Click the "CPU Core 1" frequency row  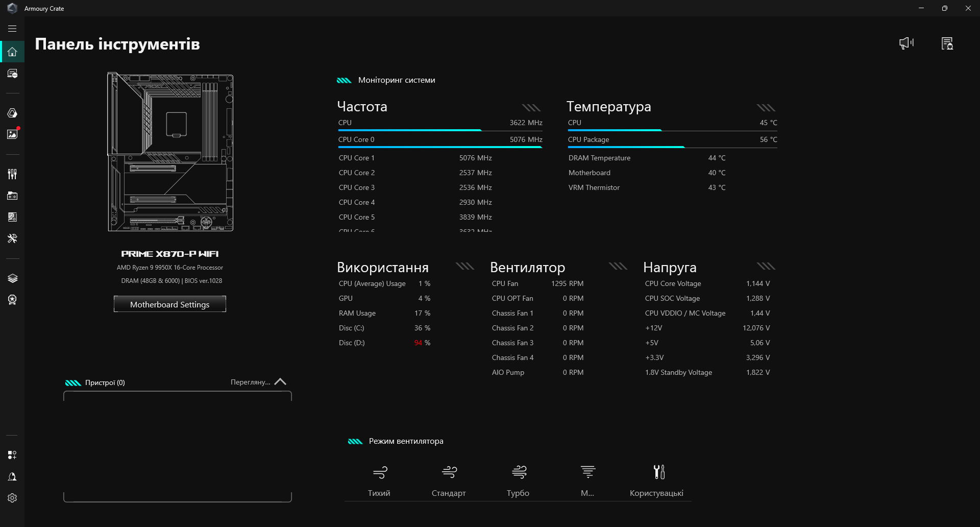pyautogui.click(x=415, y=158)
